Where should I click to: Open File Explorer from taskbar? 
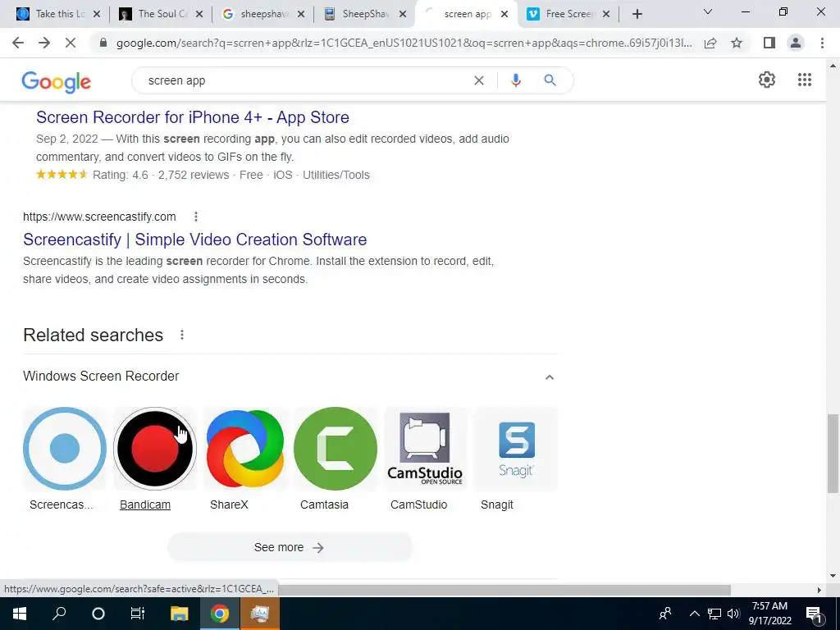[180, 614]
